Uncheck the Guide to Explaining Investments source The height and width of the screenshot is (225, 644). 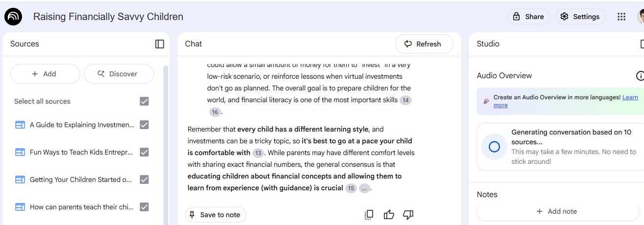144,125
